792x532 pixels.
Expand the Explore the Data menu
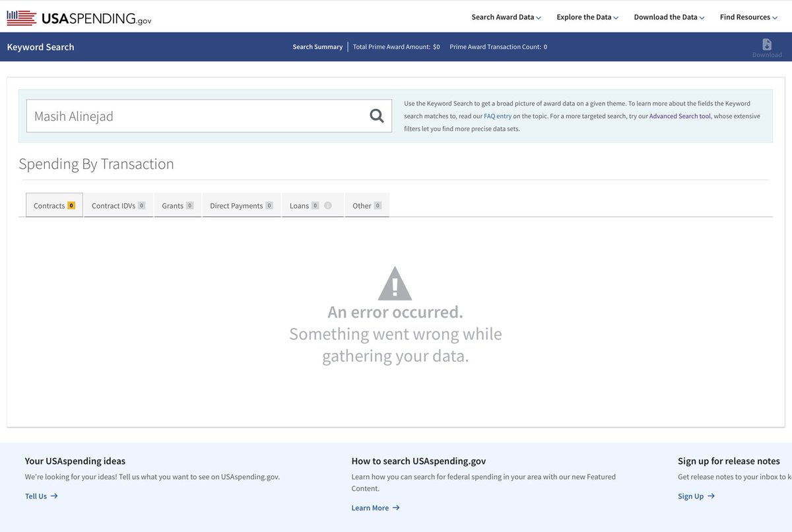point(587,17)
